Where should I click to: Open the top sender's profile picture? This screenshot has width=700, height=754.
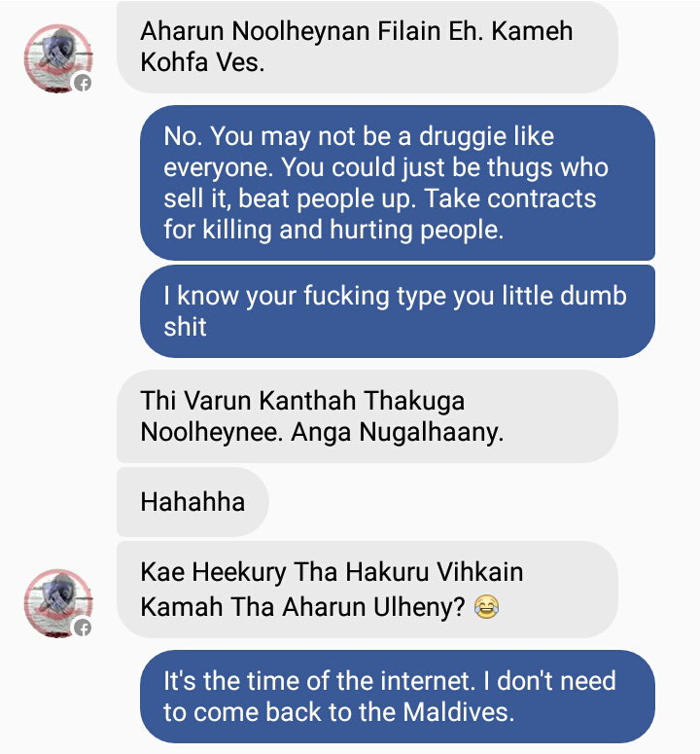[58, 58]
